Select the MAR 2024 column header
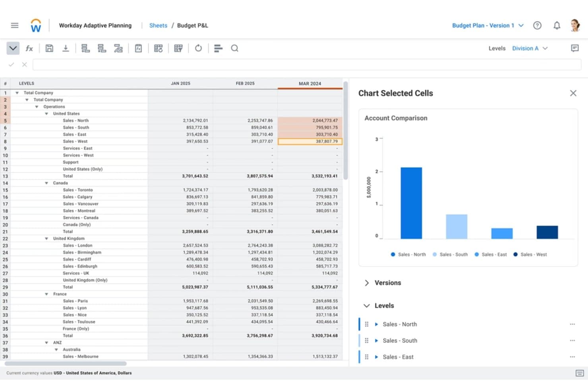 point(310,83)
